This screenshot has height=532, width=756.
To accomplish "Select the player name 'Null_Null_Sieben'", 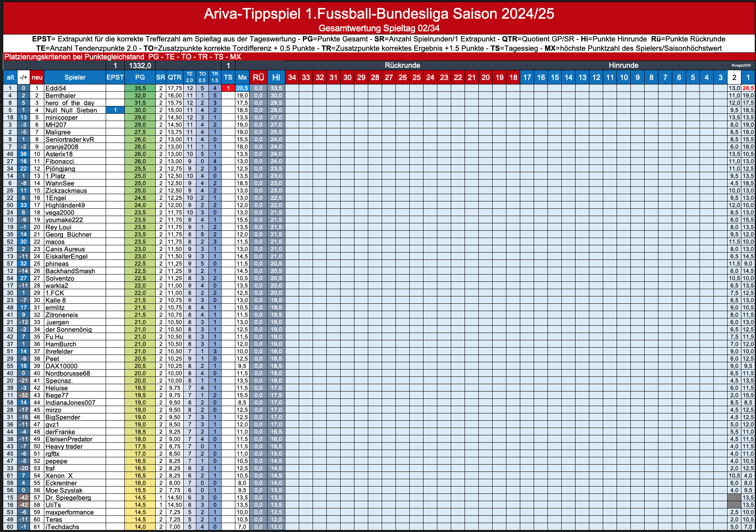I will pos(71,110).
